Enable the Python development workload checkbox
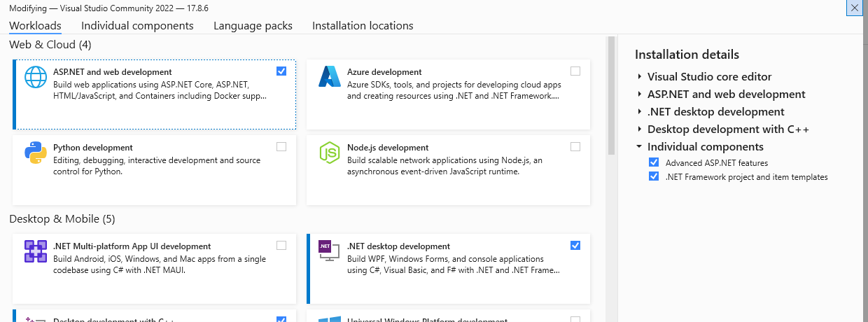The image size is (868, 322). [x=281, y=147]
